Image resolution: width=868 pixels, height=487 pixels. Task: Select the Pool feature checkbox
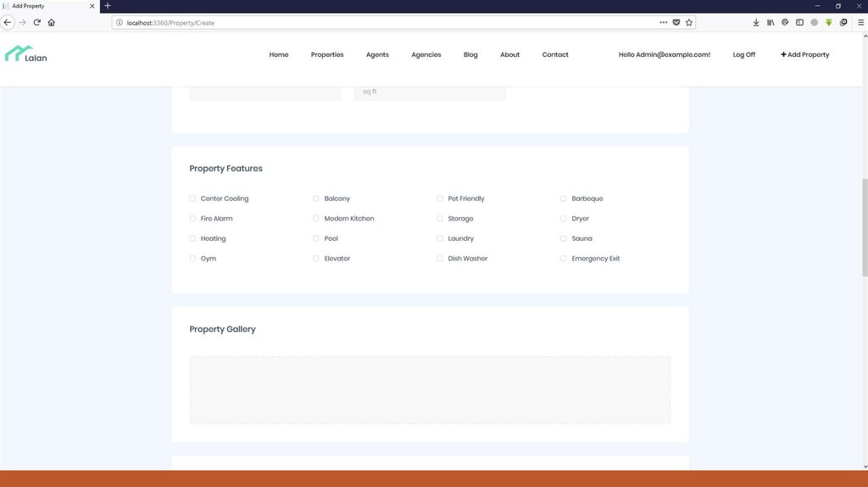[316, 238]
